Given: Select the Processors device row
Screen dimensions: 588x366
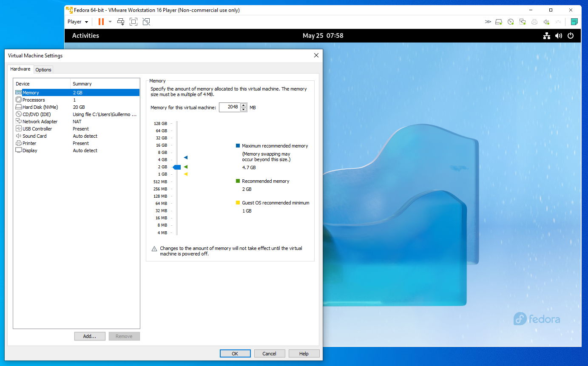Looking at the screenshot, I should coord(77,100).
